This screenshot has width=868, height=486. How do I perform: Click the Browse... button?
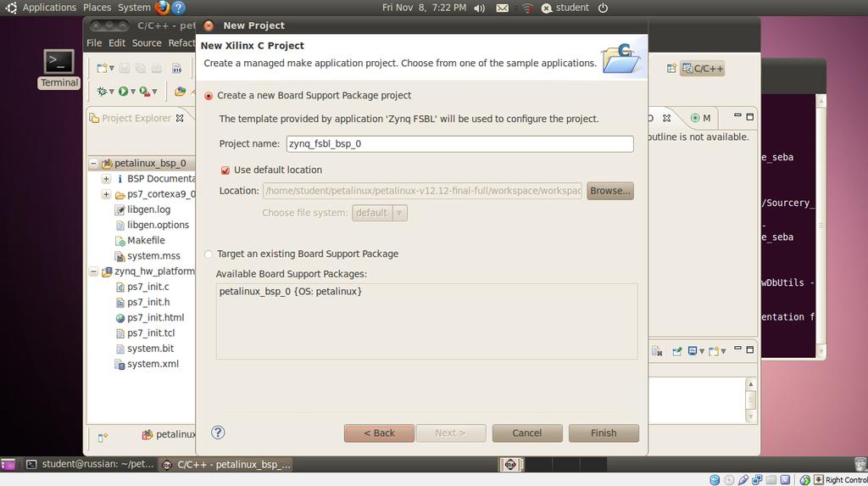click(x=610, y=191)
